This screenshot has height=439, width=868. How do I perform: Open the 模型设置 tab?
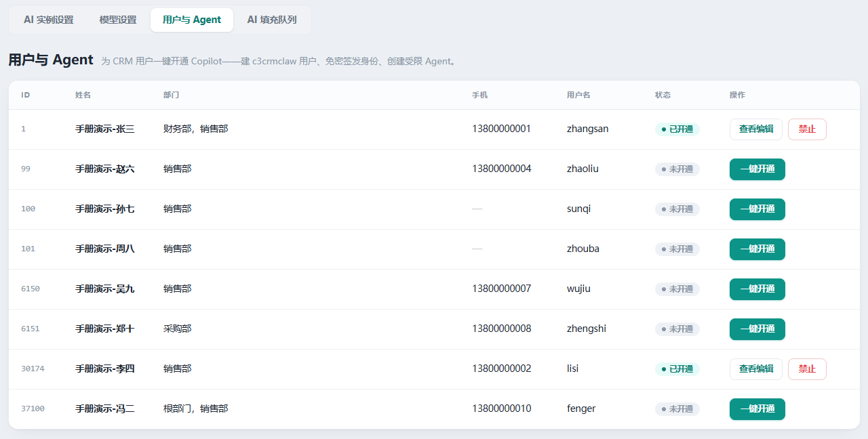tap(118, 20)
